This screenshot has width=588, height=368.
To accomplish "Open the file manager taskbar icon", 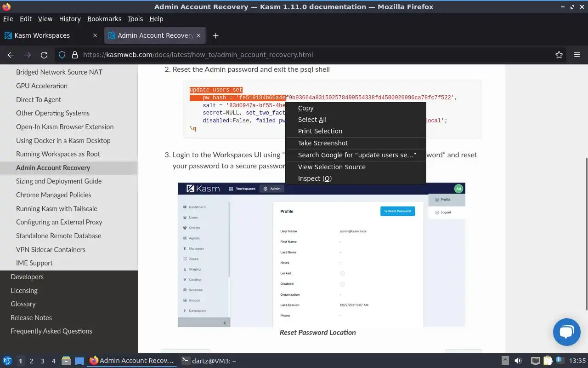I will [x=66, y=361].
